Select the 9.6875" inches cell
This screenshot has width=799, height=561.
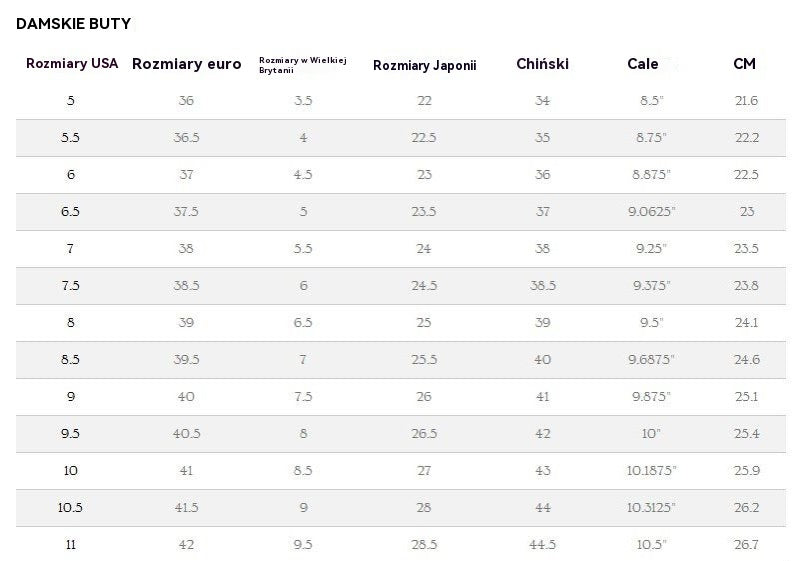point(651,360)
